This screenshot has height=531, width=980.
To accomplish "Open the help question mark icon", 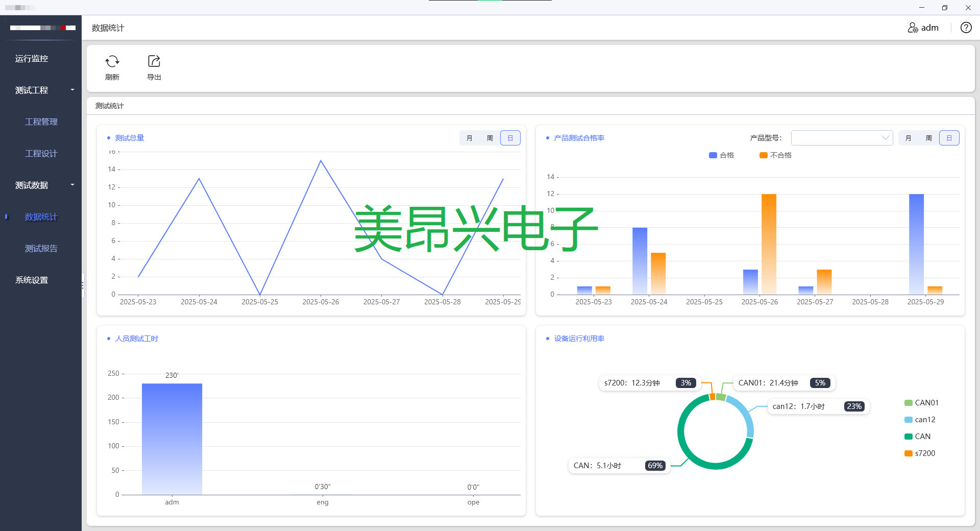I will coord(966,28).
